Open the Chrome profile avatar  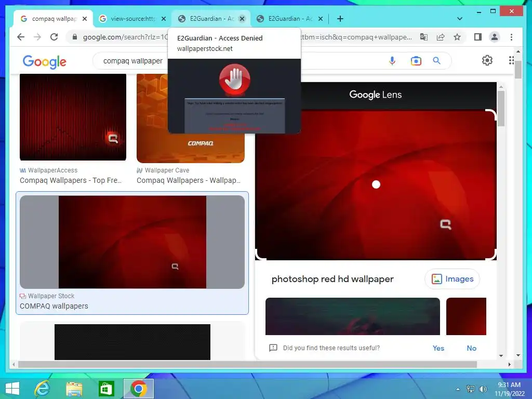pyautogui.click(x=495, y=37)
